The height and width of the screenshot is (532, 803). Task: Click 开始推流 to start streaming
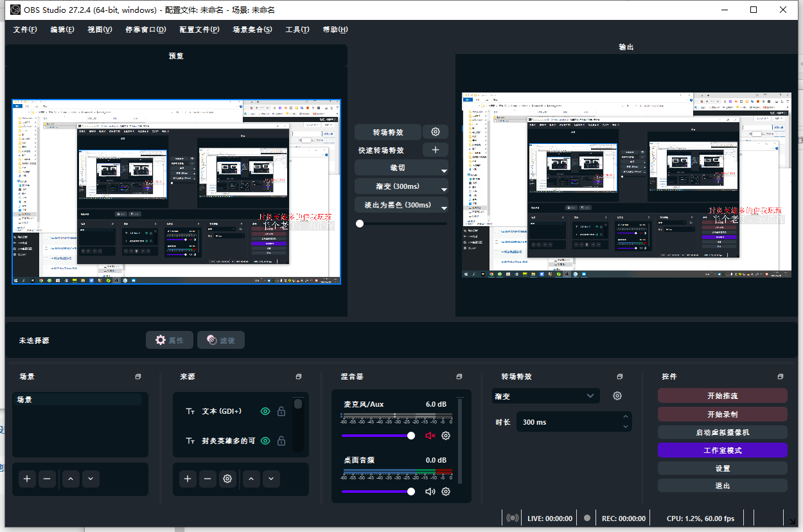[x=722, y=396]
